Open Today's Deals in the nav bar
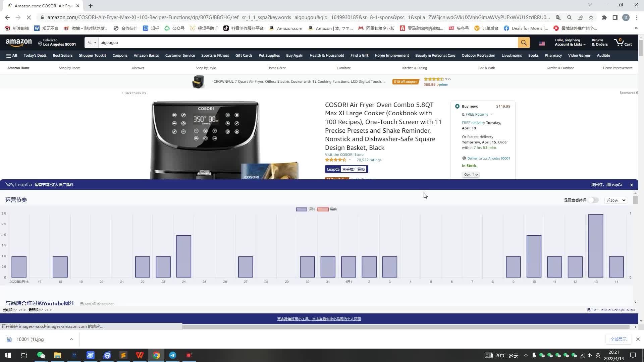This screenshot has width=644, height=362. coord(35,56)
